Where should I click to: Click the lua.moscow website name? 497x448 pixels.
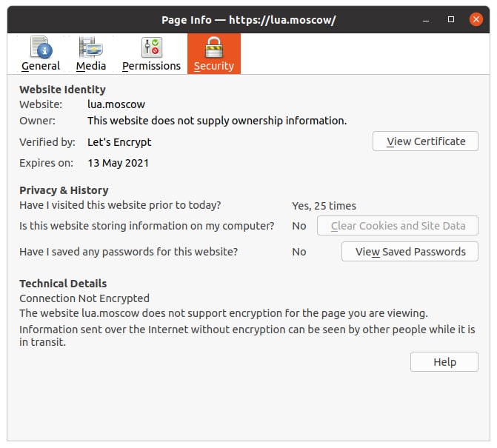116,104
